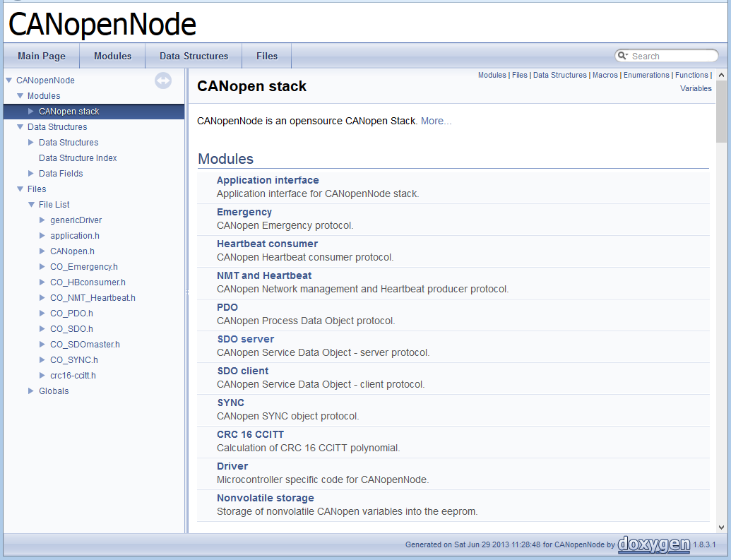This screenshot has height=560, width=731.
Task: Jump to Macros summary link
Action: pyautogui.click(x=605, y=75)
